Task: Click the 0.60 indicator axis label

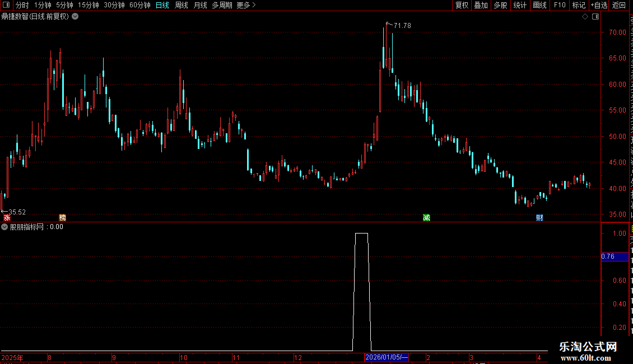Action: [620, 281]
